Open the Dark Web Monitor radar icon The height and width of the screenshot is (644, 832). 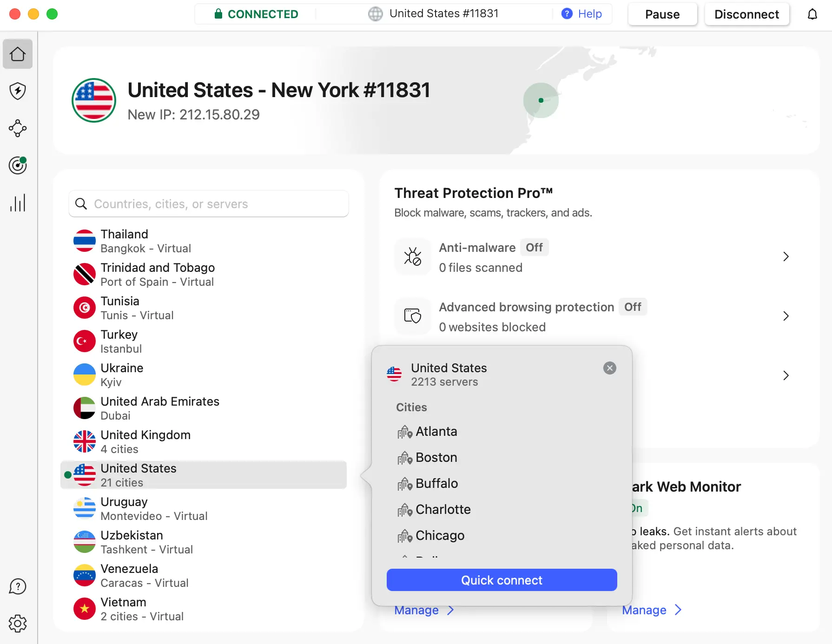click(18, 165)
